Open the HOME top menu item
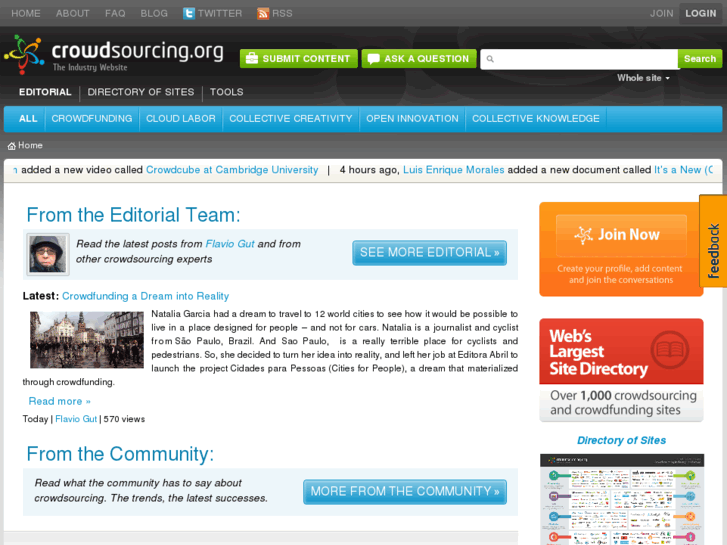Screen dimensions: 727x545 tap(26, 13)
